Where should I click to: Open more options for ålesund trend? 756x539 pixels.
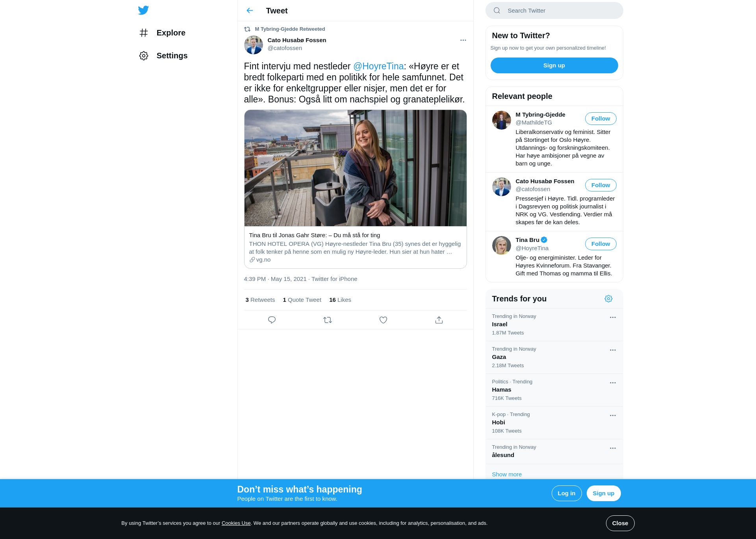coord(613,448)
